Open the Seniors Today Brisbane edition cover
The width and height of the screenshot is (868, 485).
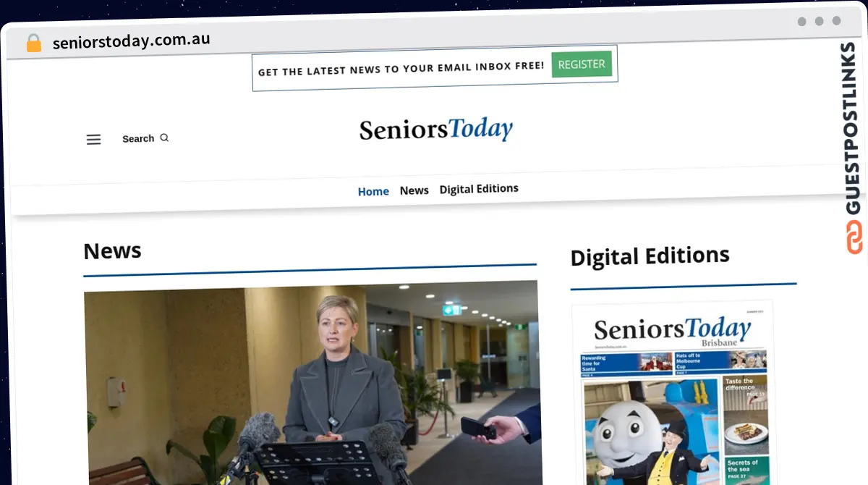672,393
